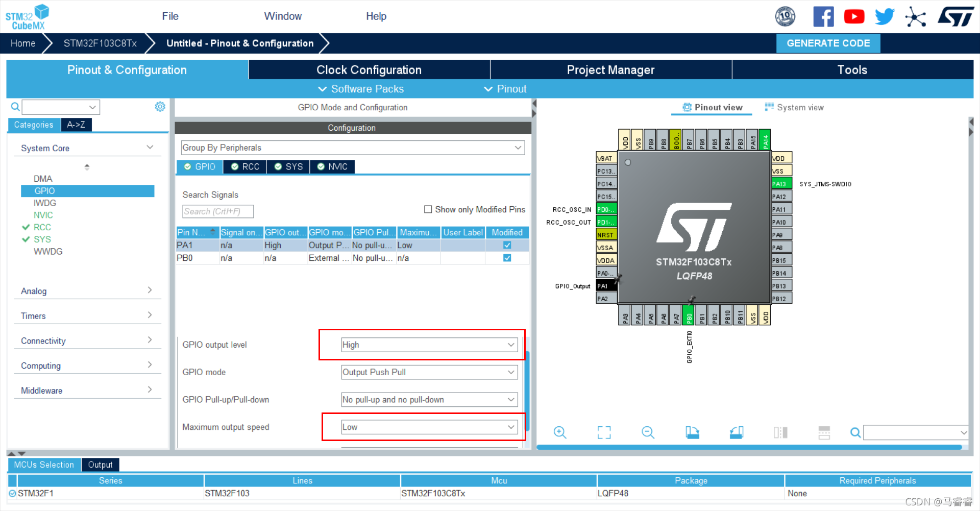Toggle the Modified checkbox for PB0
The width and height of the screenshot is (980, 511).
[x=507, y=258]
